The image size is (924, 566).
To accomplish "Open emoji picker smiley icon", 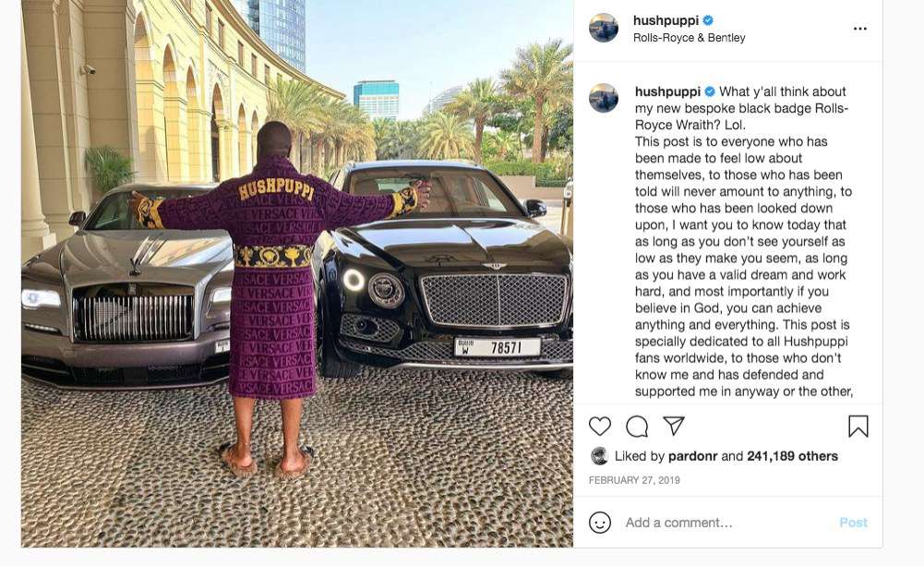I will pyautogui.click(x=600, y=523).
